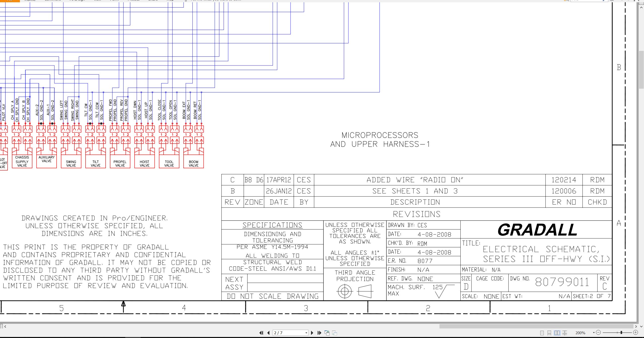Viewport: 644px width, 338px height.
Task: Click the next view icon
Action: tap(335, 333)
